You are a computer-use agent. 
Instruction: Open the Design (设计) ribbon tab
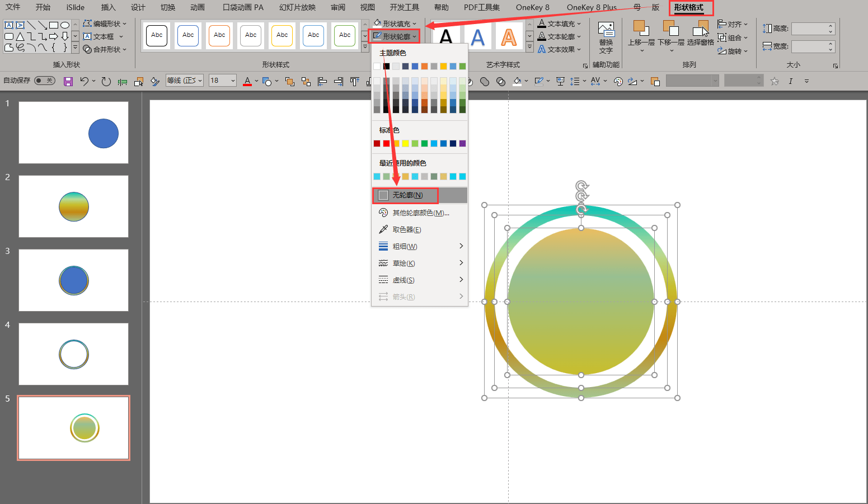coord(138,7)
